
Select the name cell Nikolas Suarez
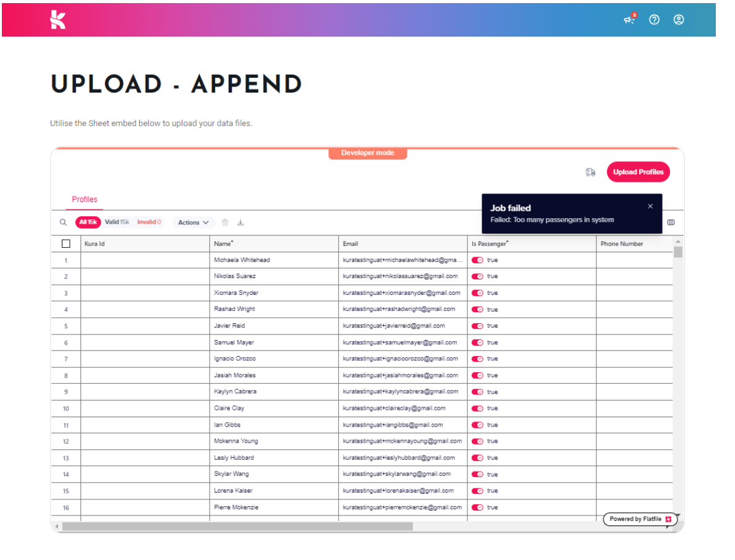click(274, 276)
